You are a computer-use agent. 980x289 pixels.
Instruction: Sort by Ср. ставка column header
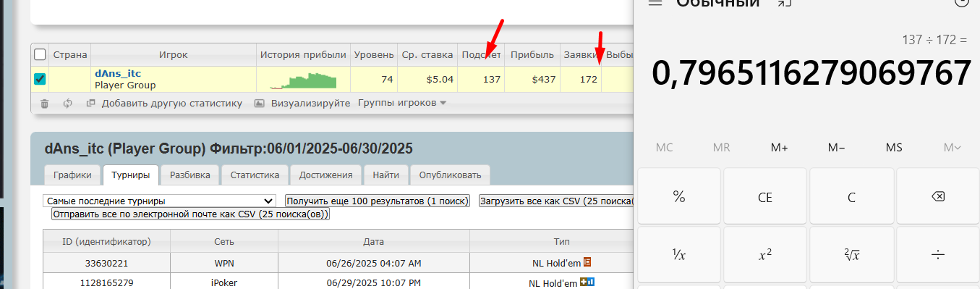427,54
